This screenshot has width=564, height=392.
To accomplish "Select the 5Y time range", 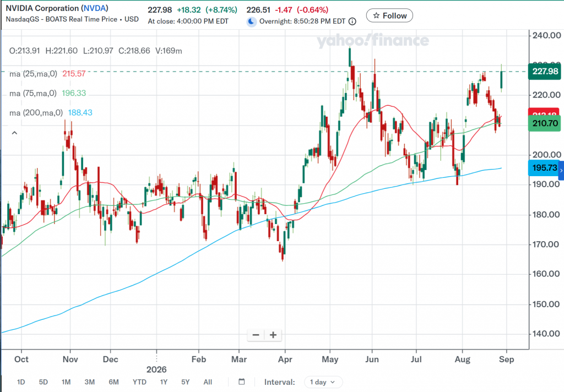I will [x=185, y=382].
